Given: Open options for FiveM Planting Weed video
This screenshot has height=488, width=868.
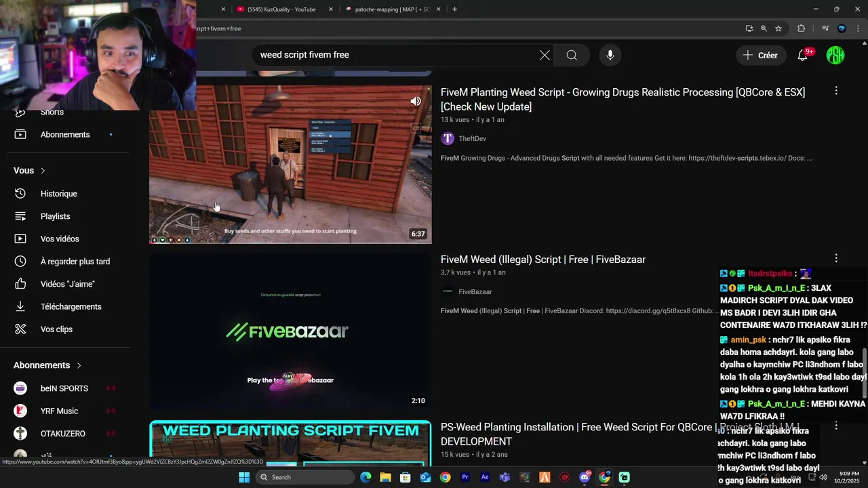Looking at the screenshot, I should click(836, 91).
